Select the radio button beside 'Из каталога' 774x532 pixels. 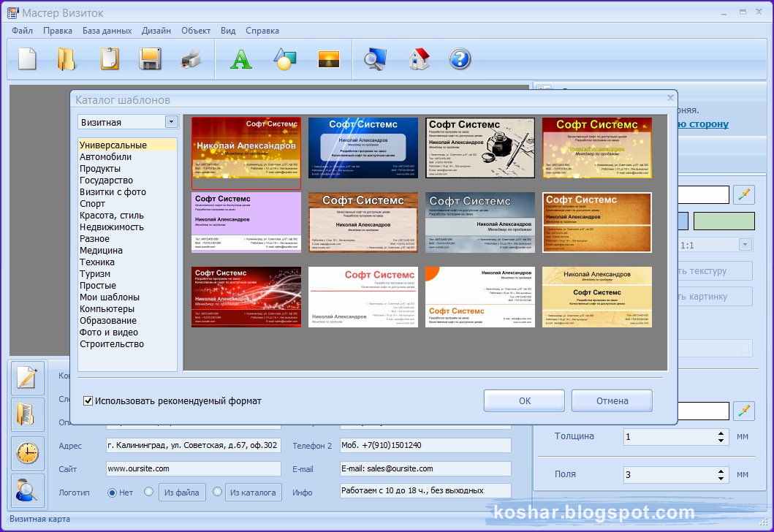pos(217,493)
